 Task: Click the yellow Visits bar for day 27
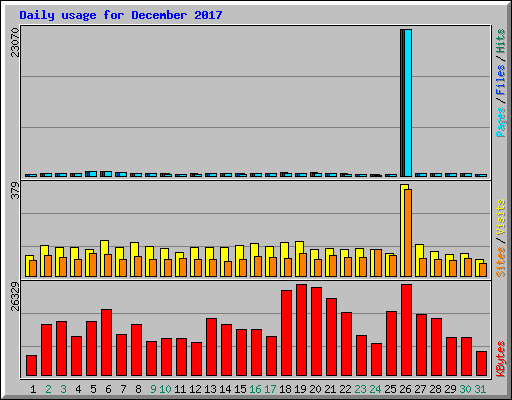(x=419, y=260)
